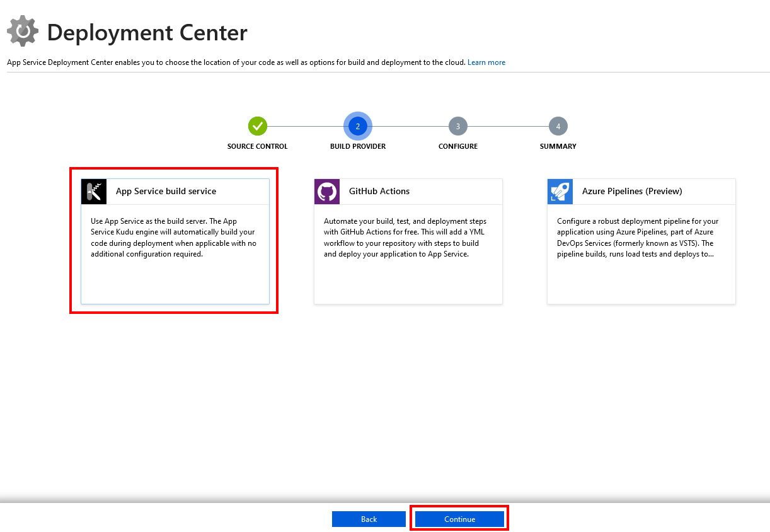Image resolution: width=770 pixels, height=532 pixels.
Task: Click the Back button
Action: (369, 519)
